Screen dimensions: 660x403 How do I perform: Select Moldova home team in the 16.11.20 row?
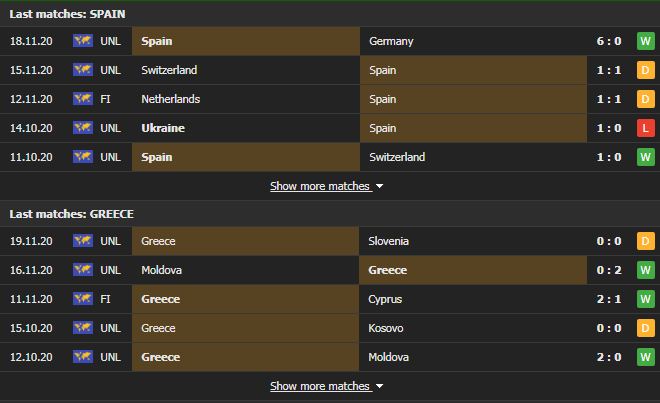coord(161,270)
